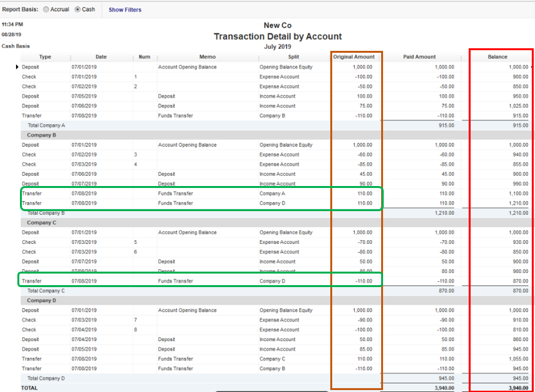This screenshot has height=392, width=535.
Task: Click Check number 1 dated 07/01/2019
Action: coord(135,77)
